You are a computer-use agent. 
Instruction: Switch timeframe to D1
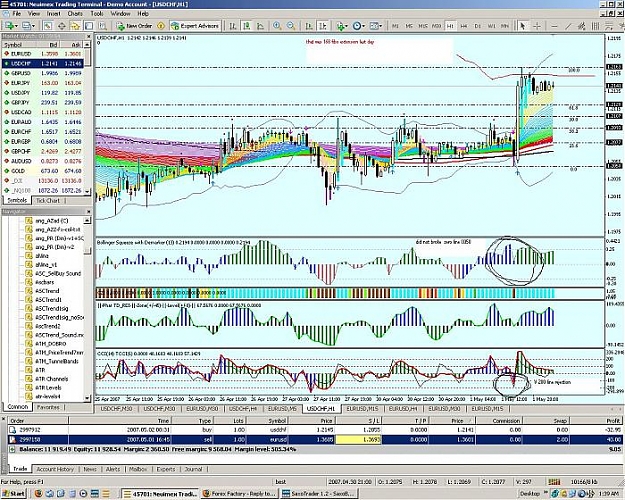click(478, 26)
